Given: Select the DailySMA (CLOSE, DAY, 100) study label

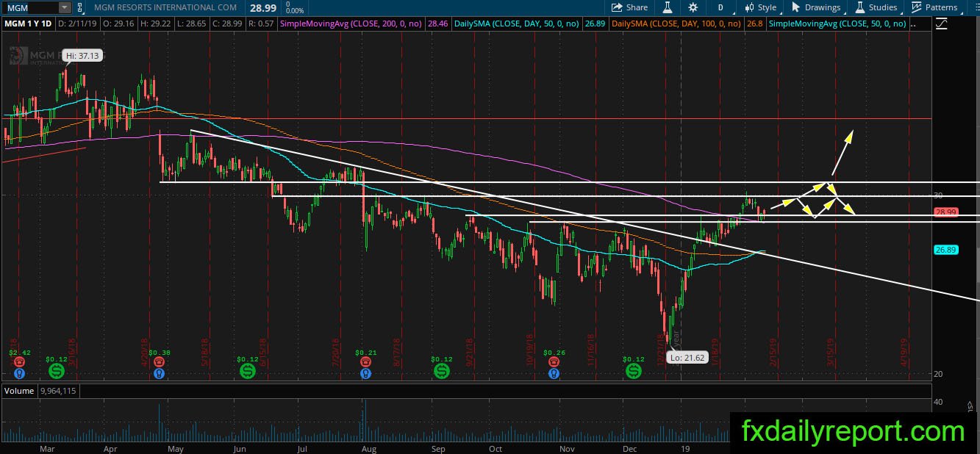Looking at the screenshot, I should click(675, 24).
